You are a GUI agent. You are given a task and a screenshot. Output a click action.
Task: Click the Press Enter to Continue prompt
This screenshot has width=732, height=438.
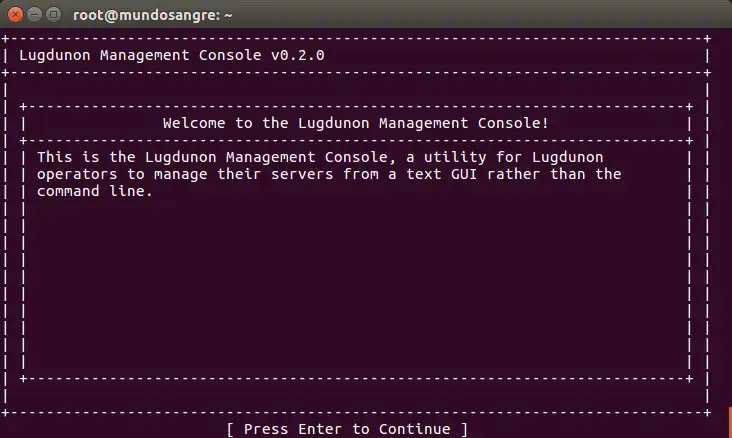347,429
